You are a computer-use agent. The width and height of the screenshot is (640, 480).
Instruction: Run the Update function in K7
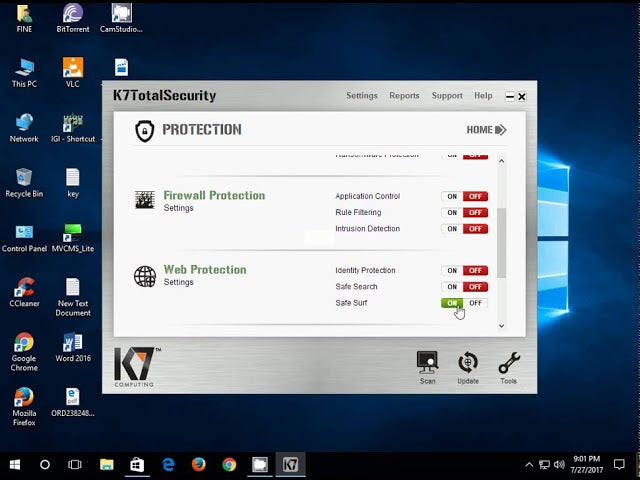point(468,367)
